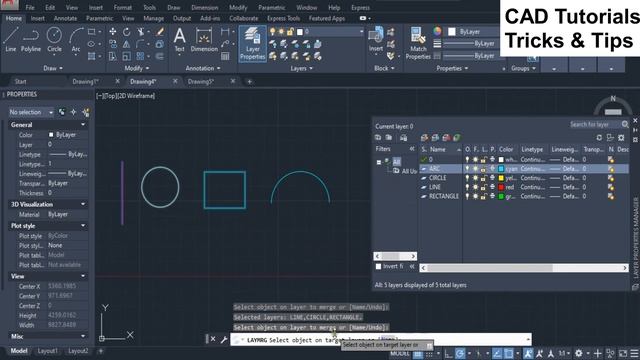640x360 pixels.
Task: Open layer manager settings gear
Action: pos(621,138)
